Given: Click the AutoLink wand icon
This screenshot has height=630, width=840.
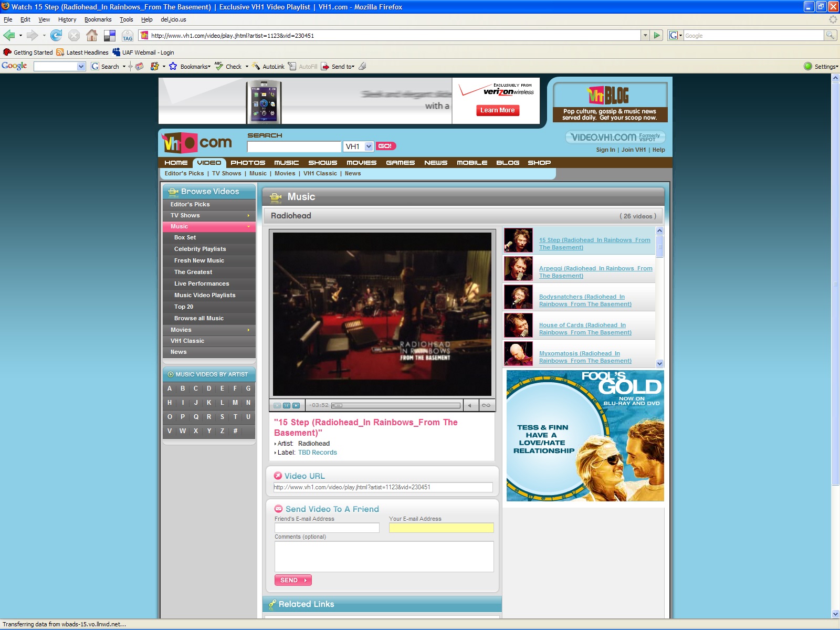Looking at the screenshot, I should pos(256,66).
